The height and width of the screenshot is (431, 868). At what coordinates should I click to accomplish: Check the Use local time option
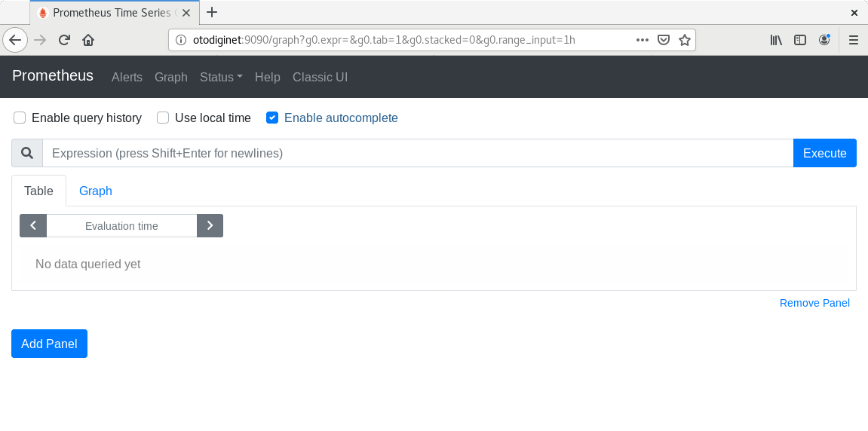163,118
